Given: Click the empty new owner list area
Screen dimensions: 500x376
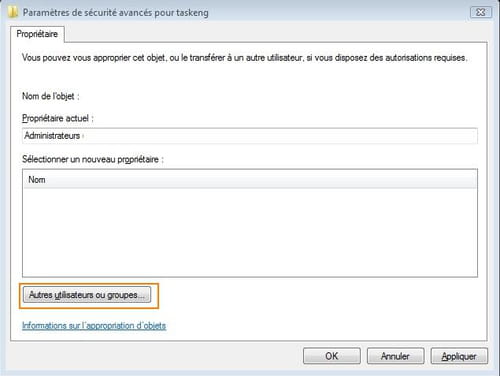Looking at the screenshot, I should tap(250, 232).
